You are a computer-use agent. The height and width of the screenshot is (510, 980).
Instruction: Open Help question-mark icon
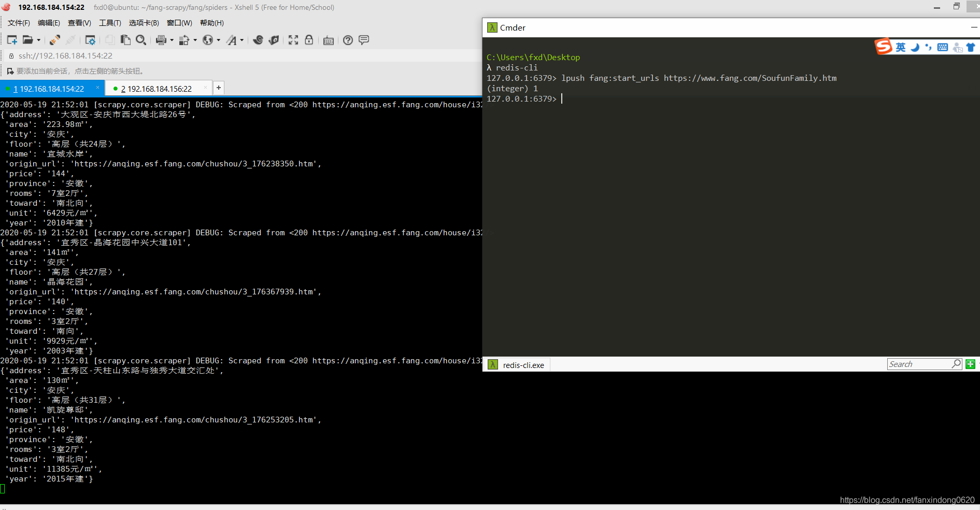click(348, 40)
